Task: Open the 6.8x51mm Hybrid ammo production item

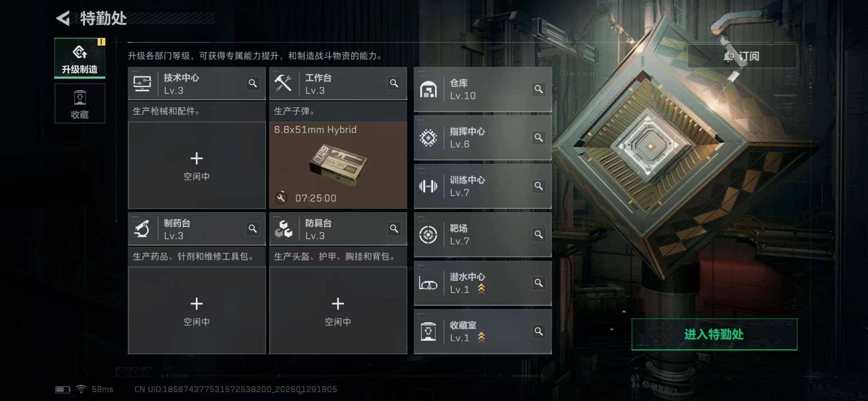Action: tap(338, 165)
